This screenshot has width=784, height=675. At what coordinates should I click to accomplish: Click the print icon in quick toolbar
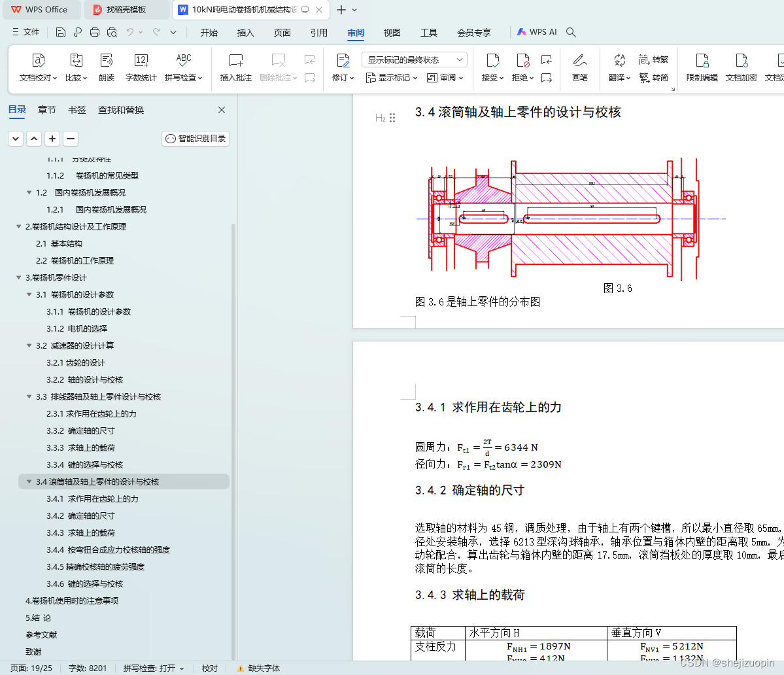coord(95,32)
